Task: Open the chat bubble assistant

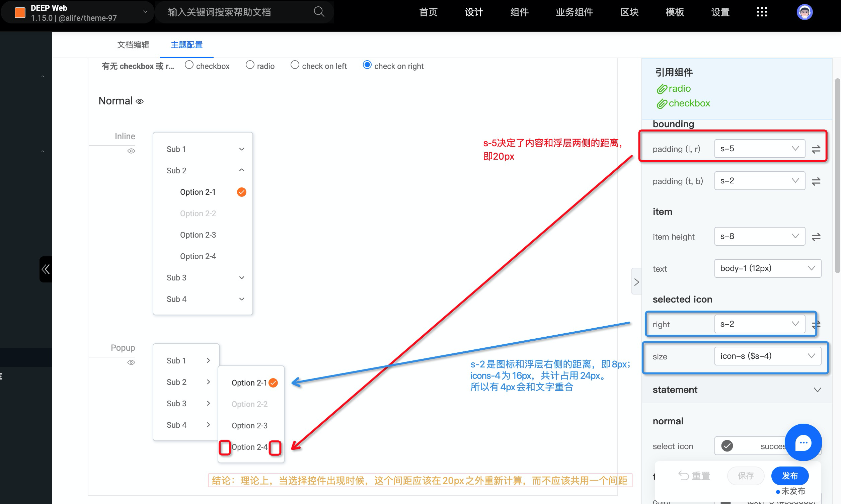Action: (803, 442)
